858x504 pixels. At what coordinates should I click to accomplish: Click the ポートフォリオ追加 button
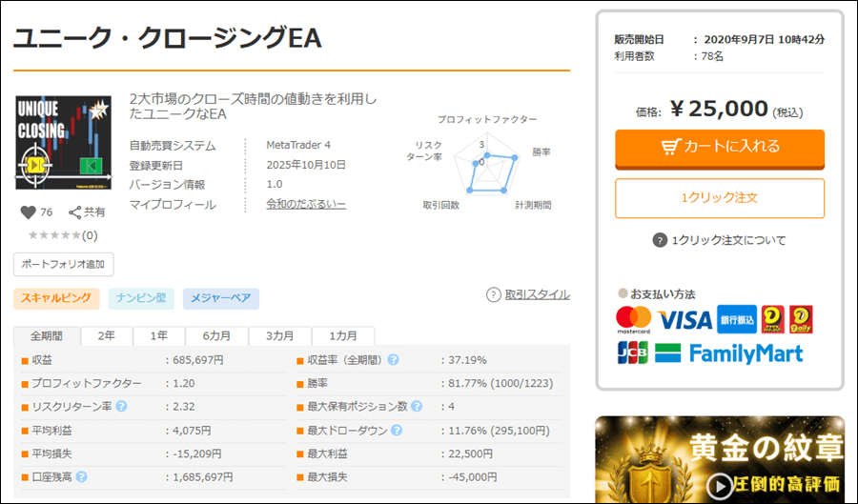64,264
